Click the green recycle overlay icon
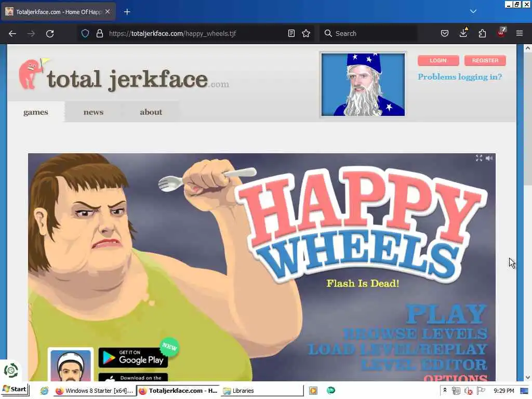 coord(11,370)
